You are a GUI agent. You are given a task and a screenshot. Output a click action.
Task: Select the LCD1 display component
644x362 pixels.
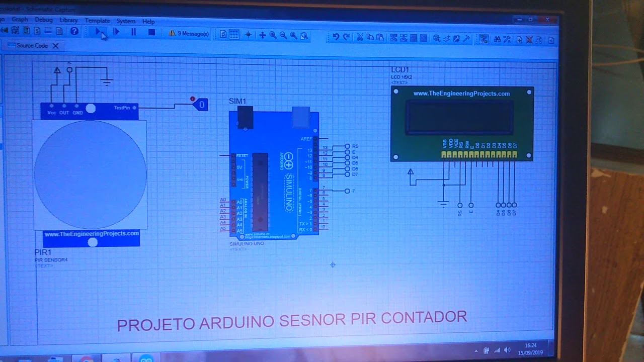(x=462, y=124)
